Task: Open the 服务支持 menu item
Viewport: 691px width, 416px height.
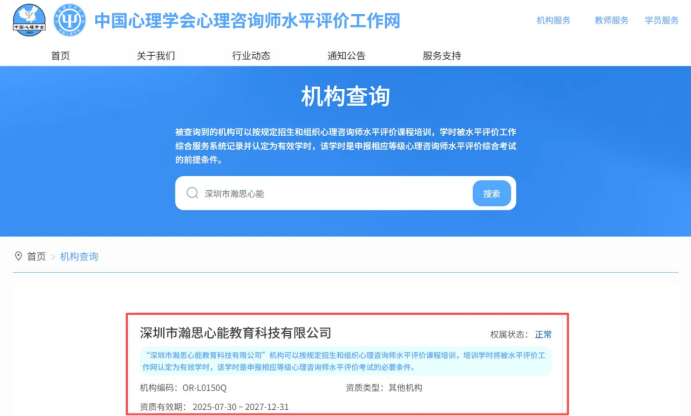Action: coord(442,56)
